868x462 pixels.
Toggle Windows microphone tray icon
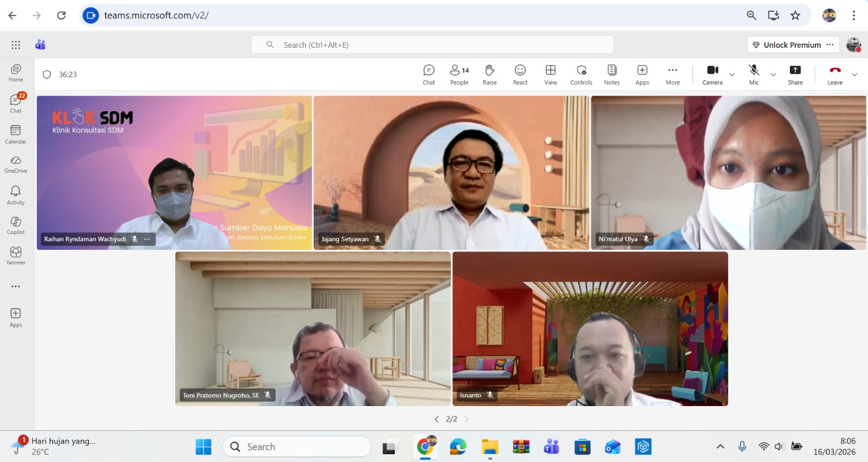742,446
